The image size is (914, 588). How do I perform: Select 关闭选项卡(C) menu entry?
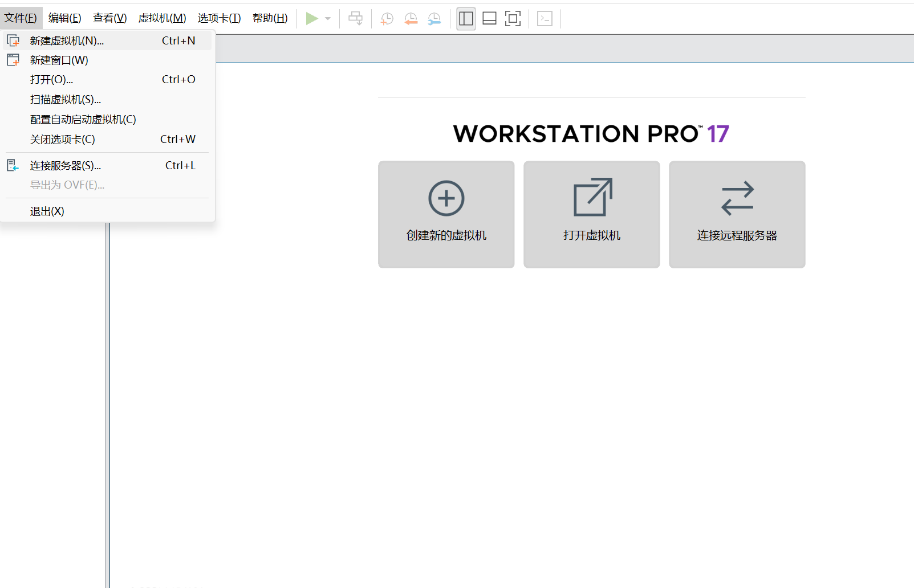pos(107,139)
